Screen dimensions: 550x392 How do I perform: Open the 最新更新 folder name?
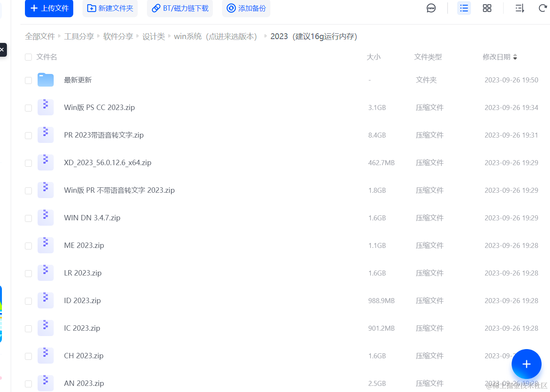click(x=78, y=80)
